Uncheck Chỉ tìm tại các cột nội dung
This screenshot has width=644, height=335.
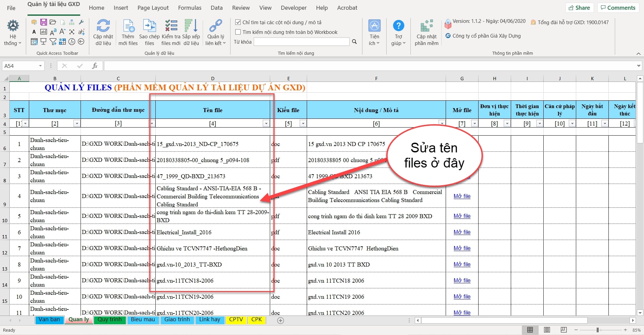tap(238, 22)
